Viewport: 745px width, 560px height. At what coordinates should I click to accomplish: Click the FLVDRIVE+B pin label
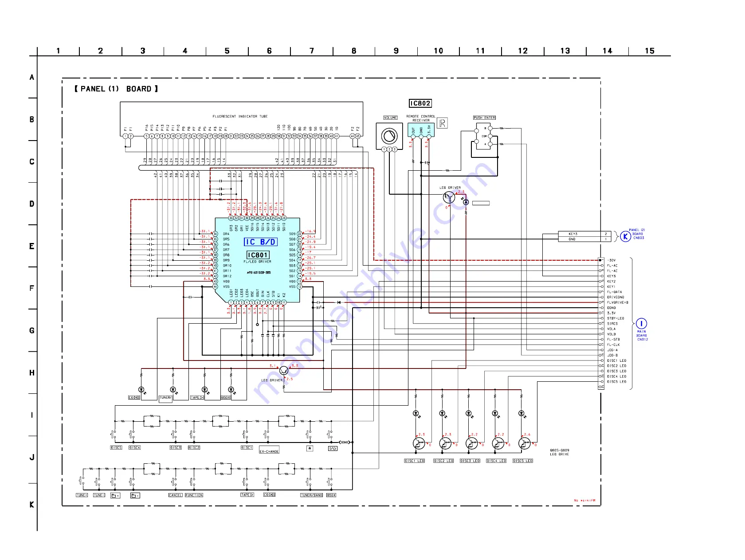[618, 303]
